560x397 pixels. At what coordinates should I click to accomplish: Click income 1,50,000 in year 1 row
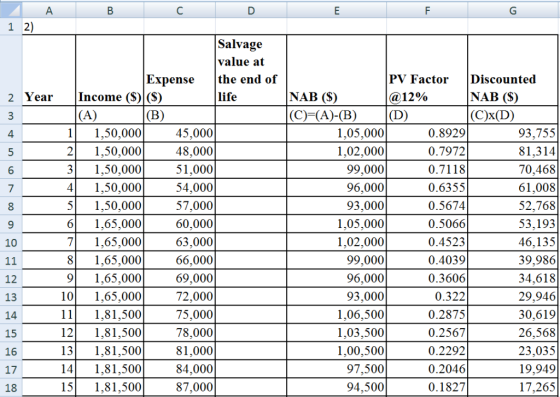110,133
